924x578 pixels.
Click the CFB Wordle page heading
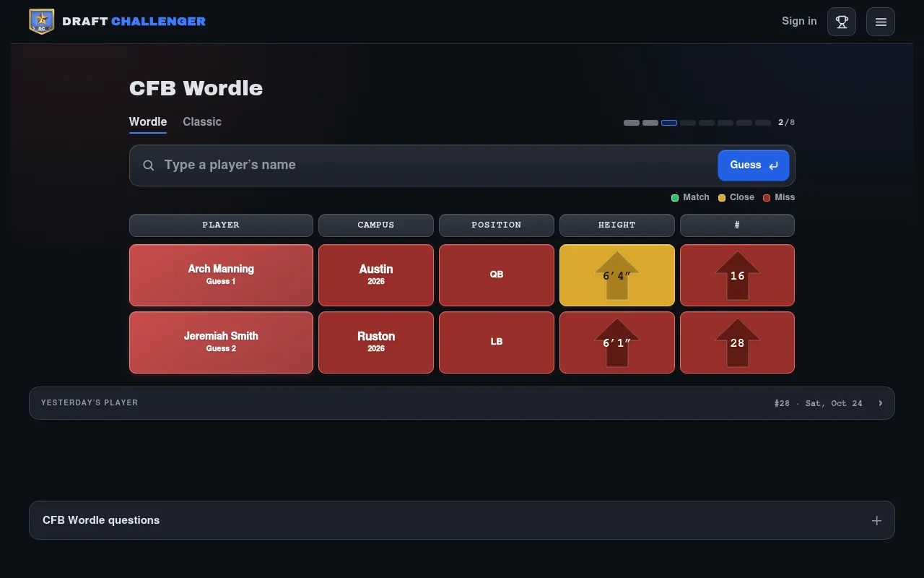tap(196, 88)
